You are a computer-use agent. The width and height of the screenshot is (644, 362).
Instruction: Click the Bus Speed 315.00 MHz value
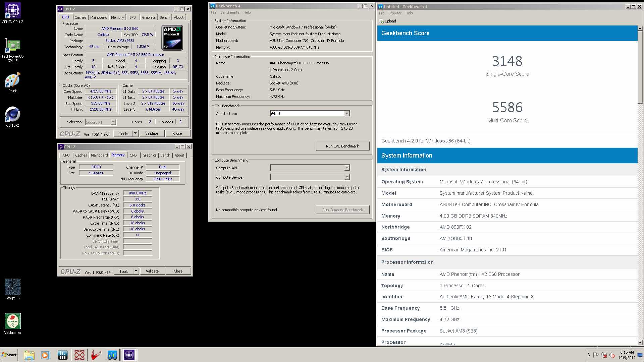101,103
